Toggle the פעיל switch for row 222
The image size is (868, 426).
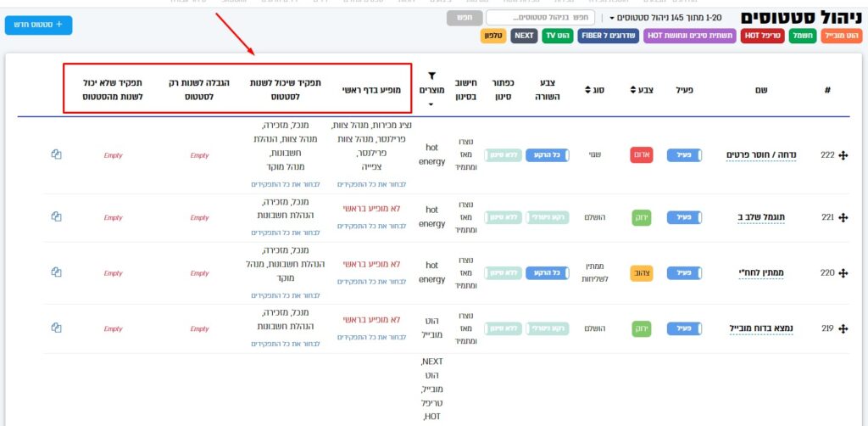coord(684,155)
